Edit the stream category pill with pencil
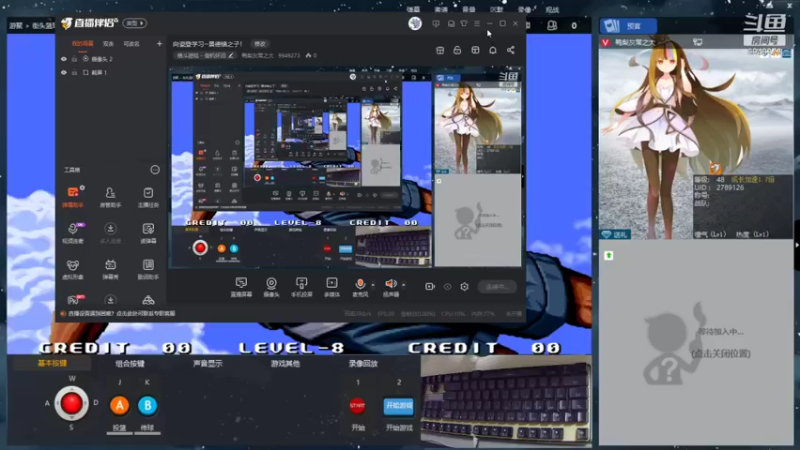 205,55
